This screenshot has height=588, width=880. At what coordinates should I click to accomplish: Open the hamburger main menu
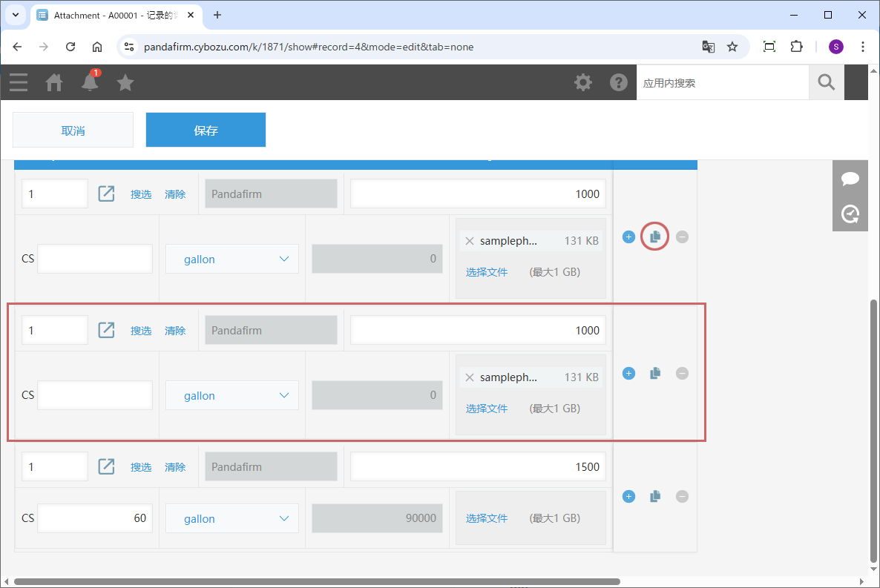pos(19,82)
